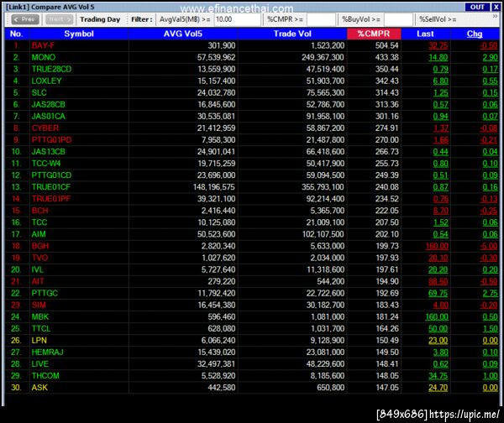Focus the %CMPR filter input
Image resolution: width=504 pixels, height=423 pixels.
[x=321, y=19]
